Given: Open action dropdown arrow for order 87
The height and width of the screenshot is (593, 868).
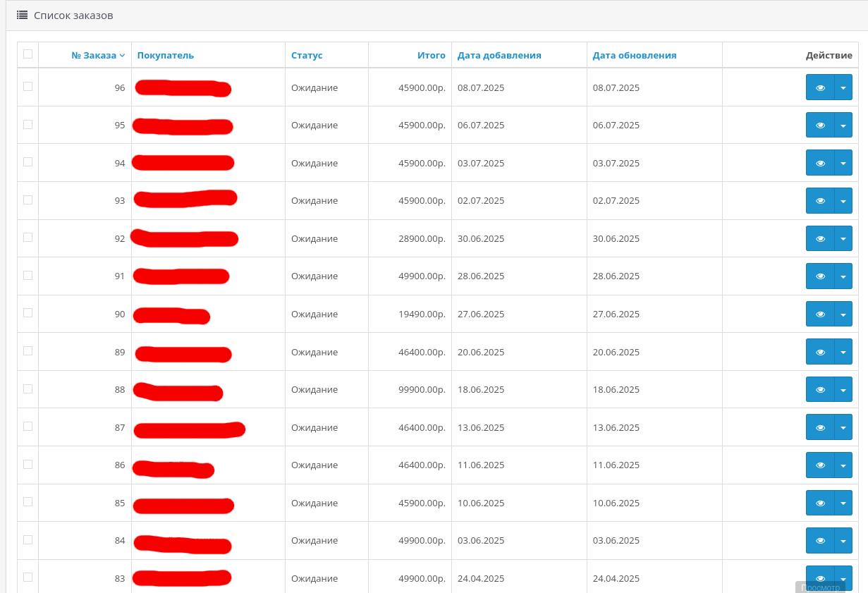Looking at the screenshot, I should click(843, 427).
